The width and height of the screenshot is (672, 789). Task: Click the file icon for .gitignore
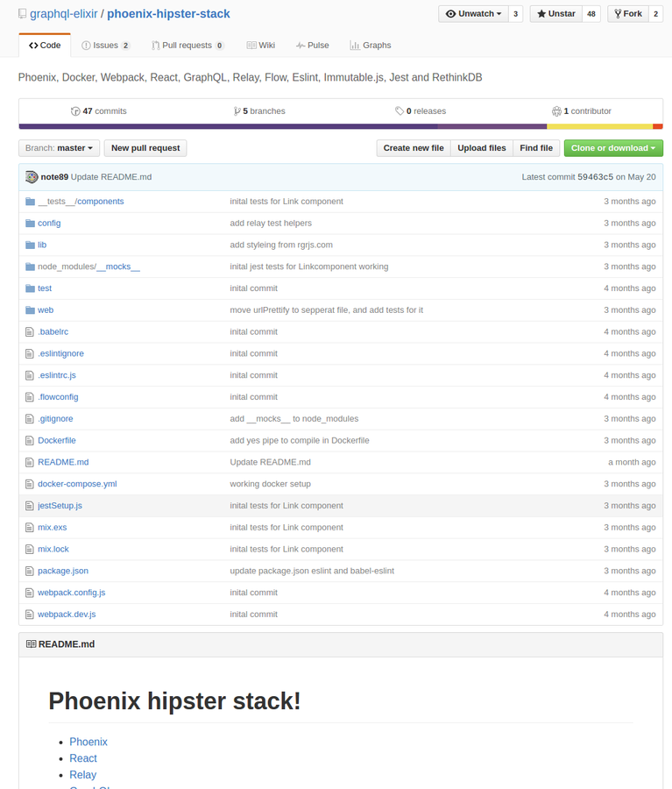coord(30,419)
